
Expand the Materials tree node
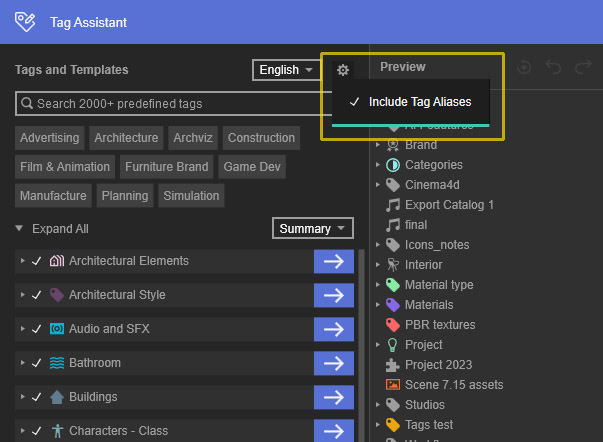[x=378, y=305]
